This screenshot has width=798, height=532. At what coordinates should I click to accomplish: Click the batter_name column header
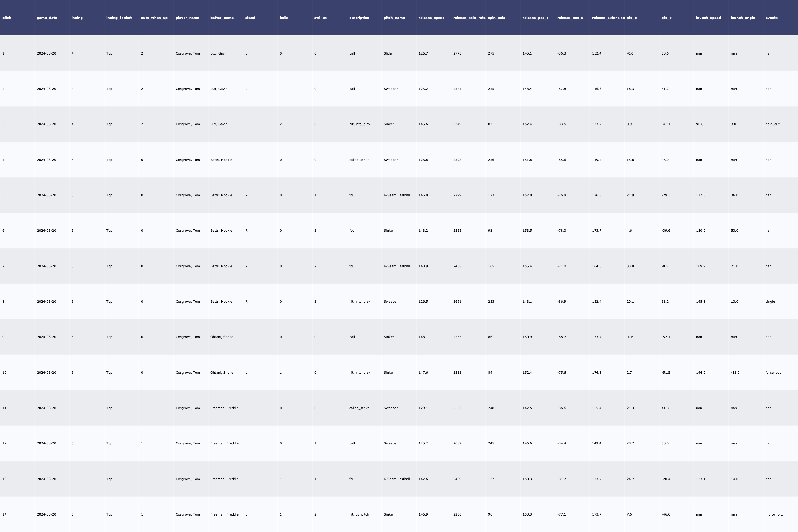point(222,18)
